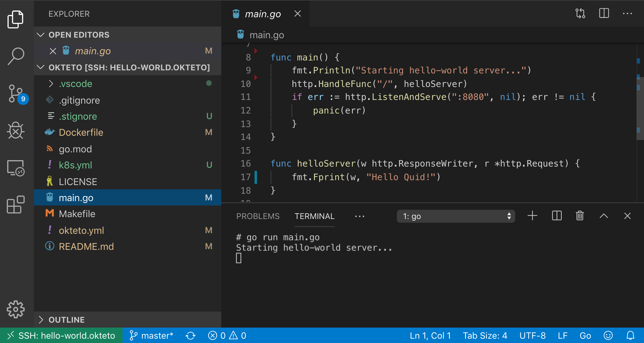Open Source Control view with 9 changes
644x343 pixels.
pos(16,93)
